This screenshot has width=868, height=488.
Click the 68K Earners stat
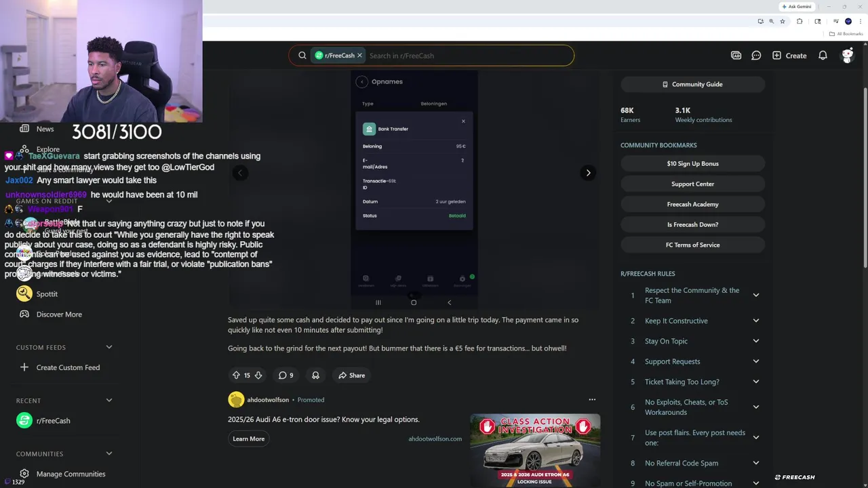pos(630,115)
